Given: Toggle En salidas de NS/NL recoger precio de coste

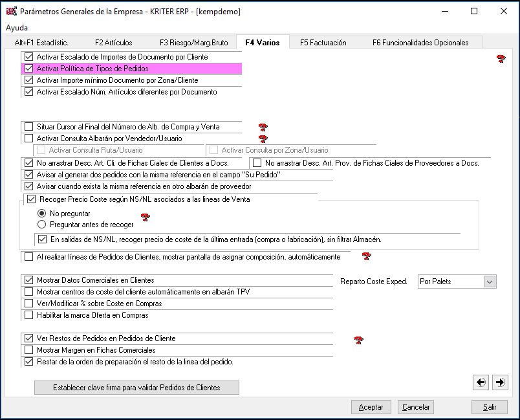Looking at the screenshot, I should pyautogui.click(x=42, y=239).
